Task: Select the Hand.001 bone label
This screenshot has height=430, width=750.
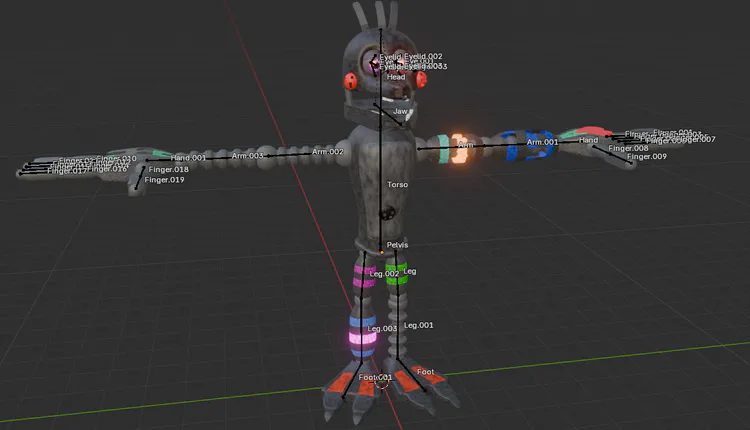Action: click(188, 157)
